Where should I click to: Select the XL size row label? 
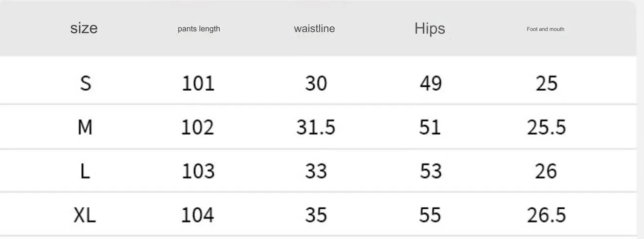[85, 215]
